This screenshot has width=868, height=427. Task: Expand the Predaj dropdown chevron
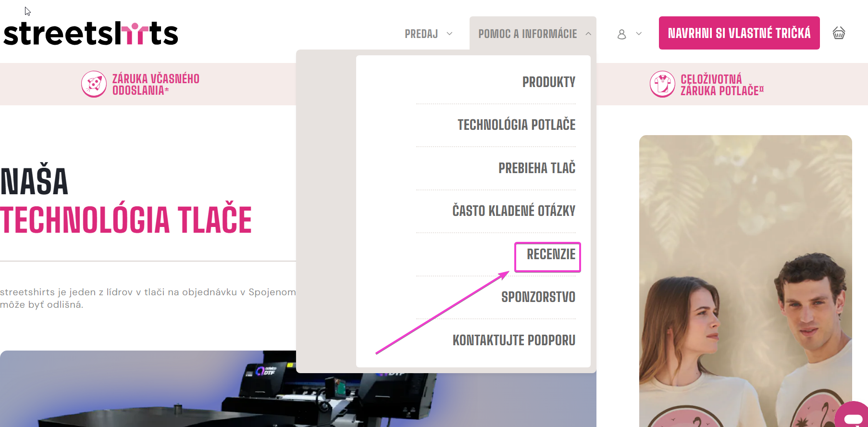449,34
